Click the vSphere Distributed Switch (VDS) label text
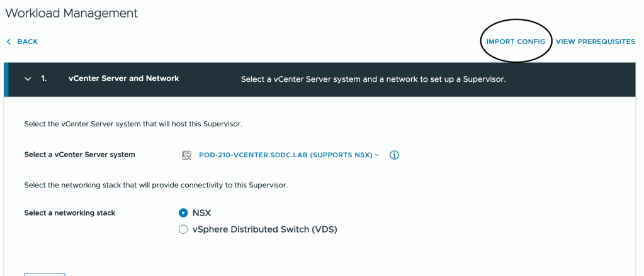The width and height of the screenshot is (644, 276). (x=264, y=229)
